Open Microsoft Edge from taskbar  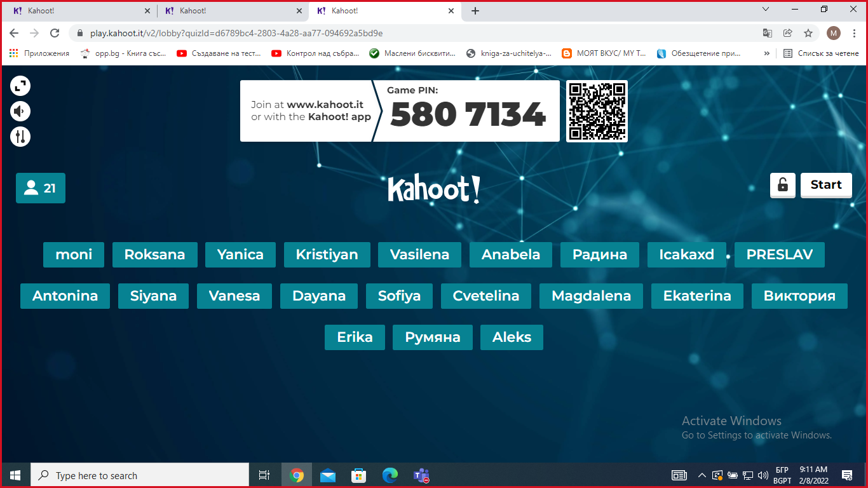click(390, 475)
